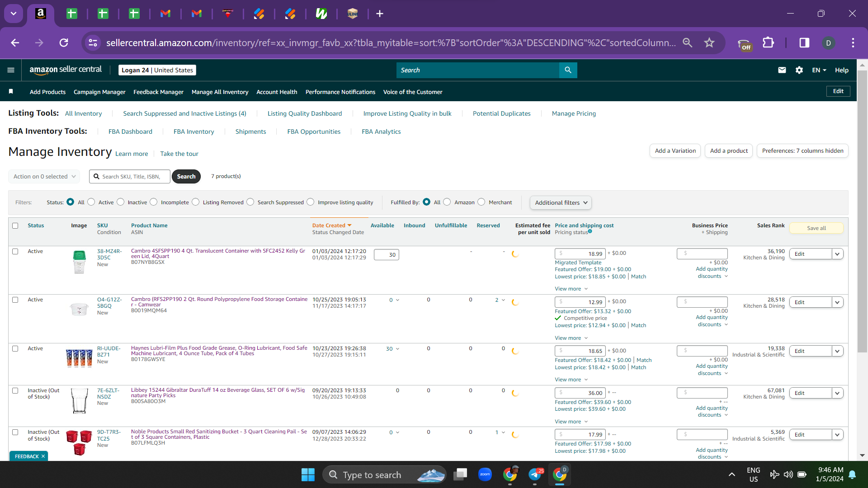This screenshot has width=868, height=488.
Task: Click the Cambro 4 Qt container thumbnail
Action: [x=79, y=262]
